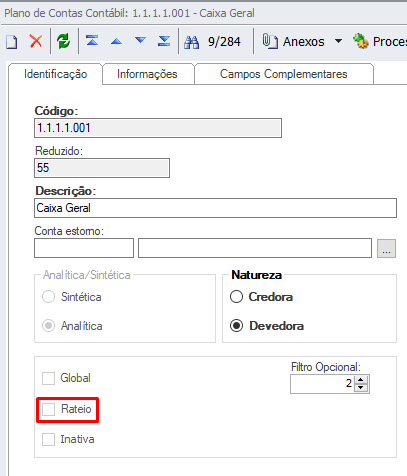Click the Código field
Screen dimensions: 407x476
click(x=158, y=128)
